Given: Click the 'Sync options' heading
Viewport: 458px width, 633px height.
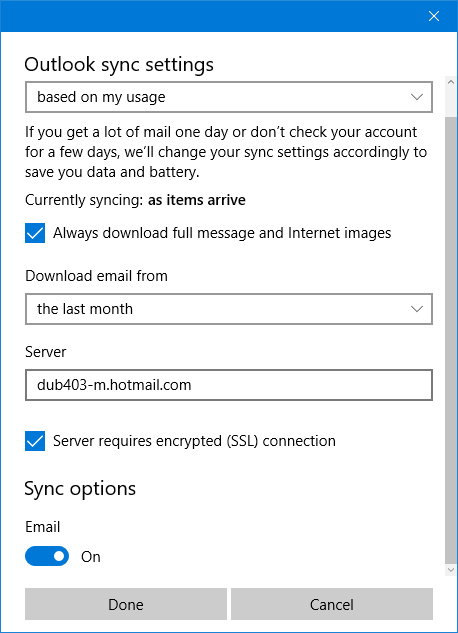Looking at the screenshot, I should (x=80, y=489).
